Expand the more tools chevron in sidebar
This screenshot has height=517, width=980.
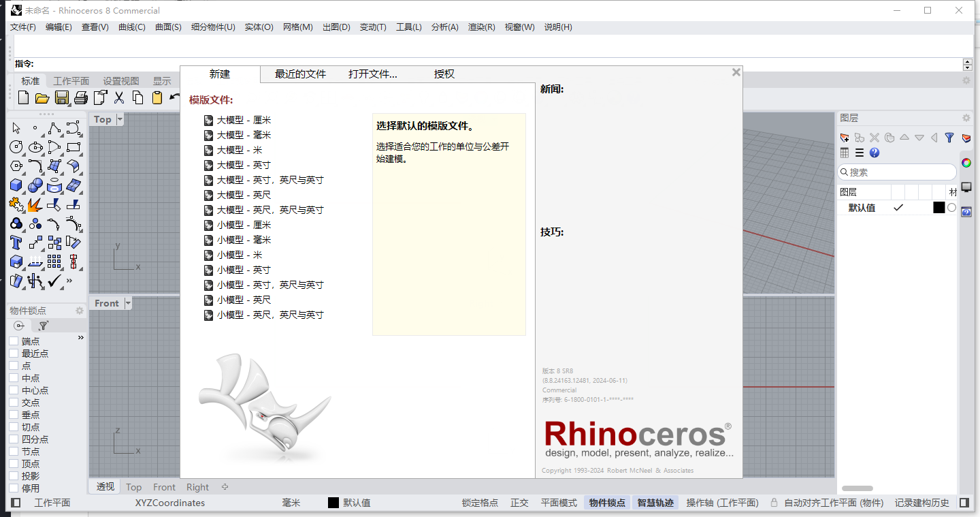coord(69,280)
